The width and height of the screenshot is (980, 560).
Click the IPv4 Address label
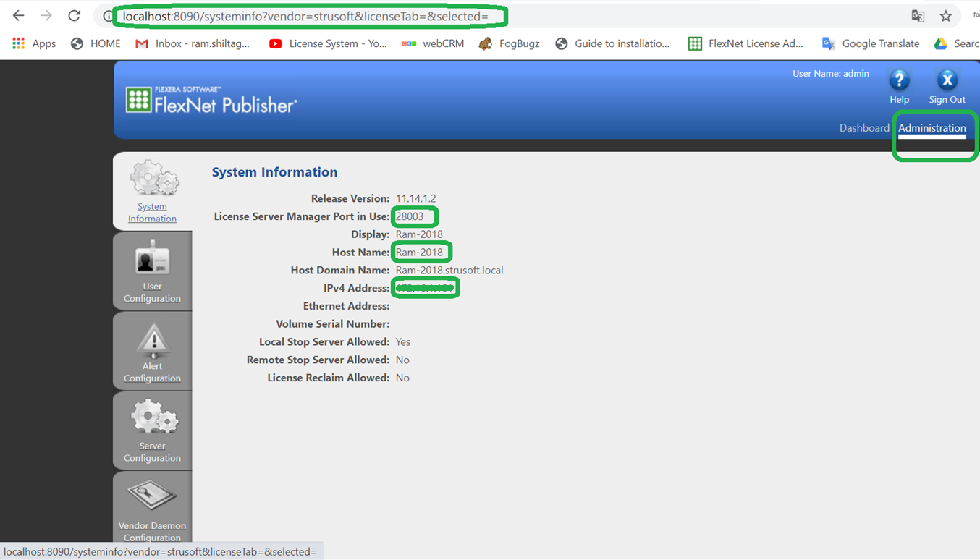[x=356, y=289]
